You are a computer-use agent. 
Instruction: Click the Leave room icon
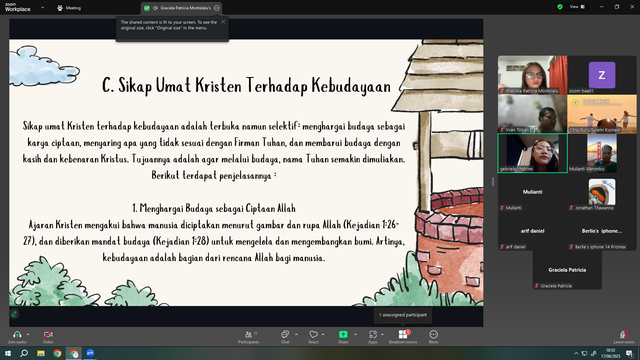coord(624,334)
